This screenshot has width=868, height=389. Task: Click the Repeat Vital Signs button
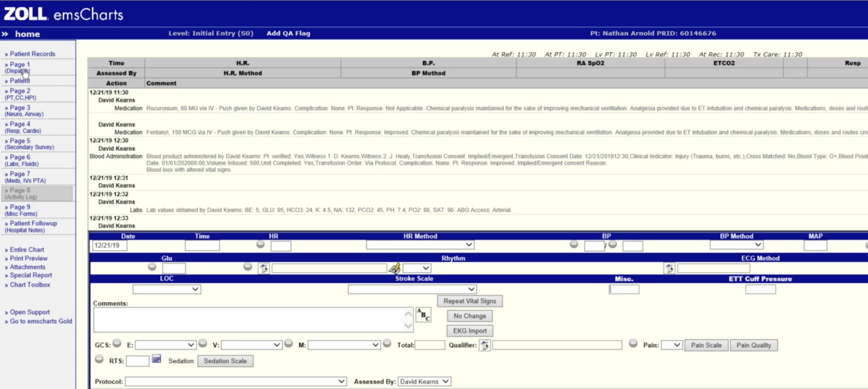coord(469,301)
